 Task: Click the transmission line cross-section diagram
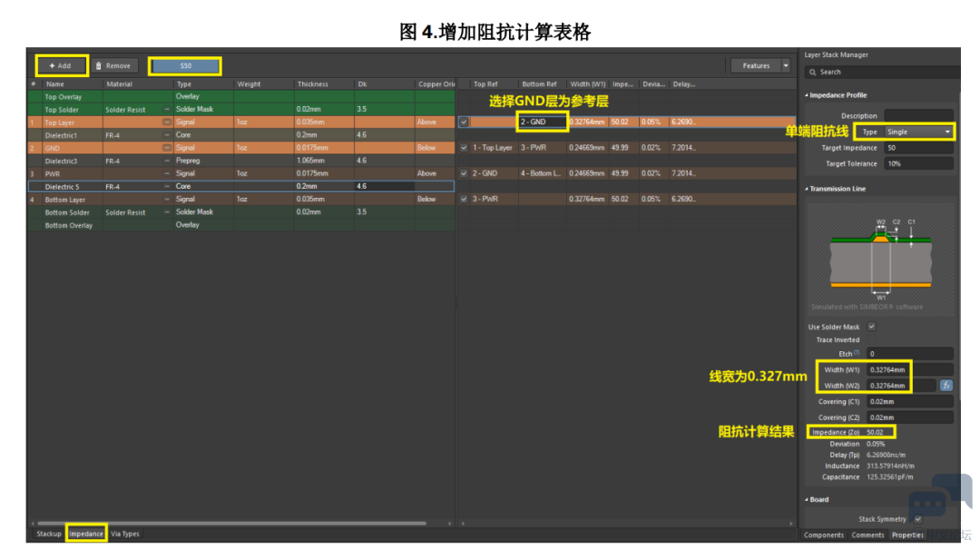880,257
